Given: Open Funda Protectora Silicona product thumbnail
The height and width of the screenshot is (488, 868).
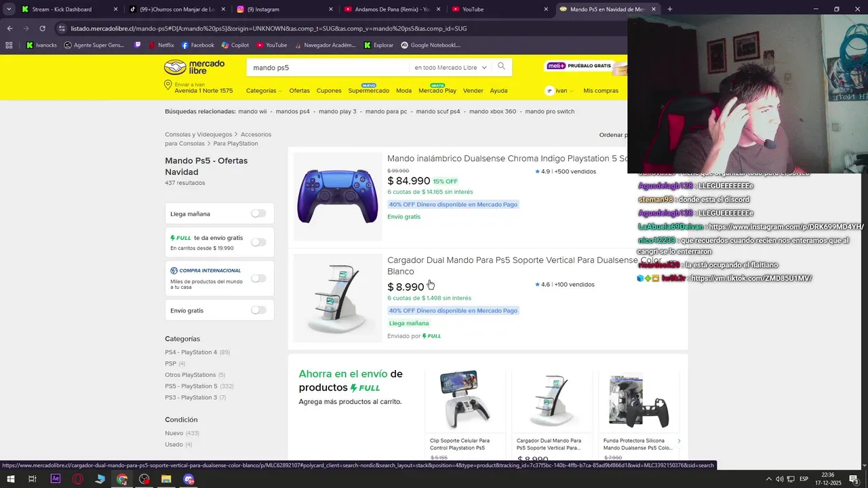Looking at the screenshot, I should pos(639,401).
